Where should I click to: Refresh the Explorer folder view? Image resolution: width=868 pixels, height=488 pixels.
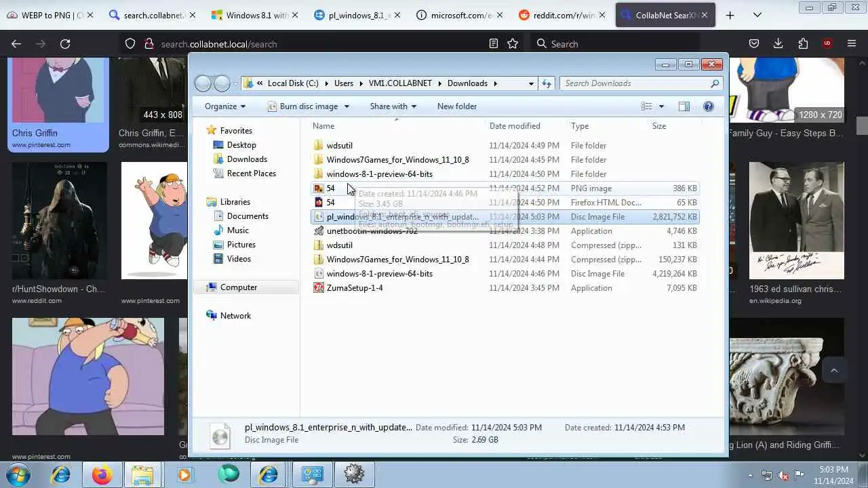pos(547,83)
